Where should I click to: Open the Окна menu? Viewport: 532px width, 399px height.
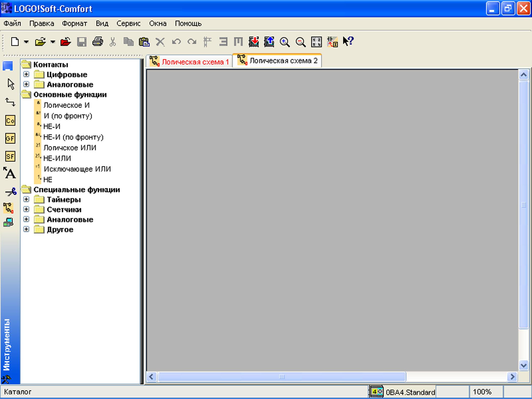point(158,24)
